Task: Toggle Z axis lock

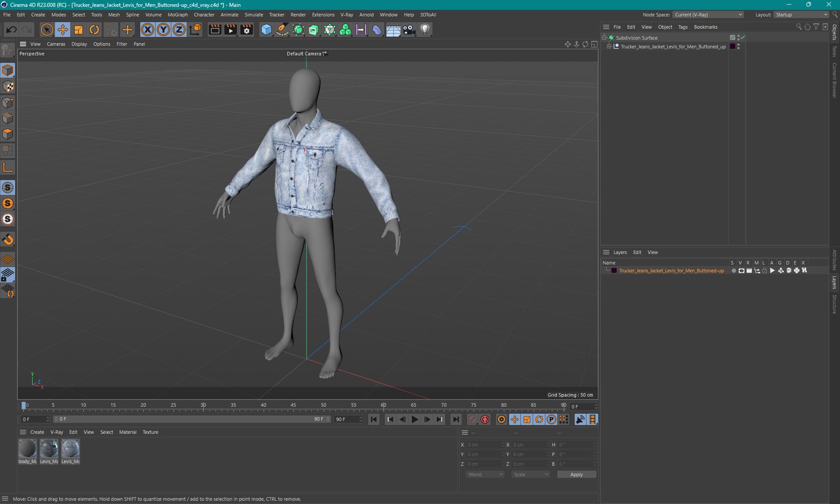Action: [179, 30]
